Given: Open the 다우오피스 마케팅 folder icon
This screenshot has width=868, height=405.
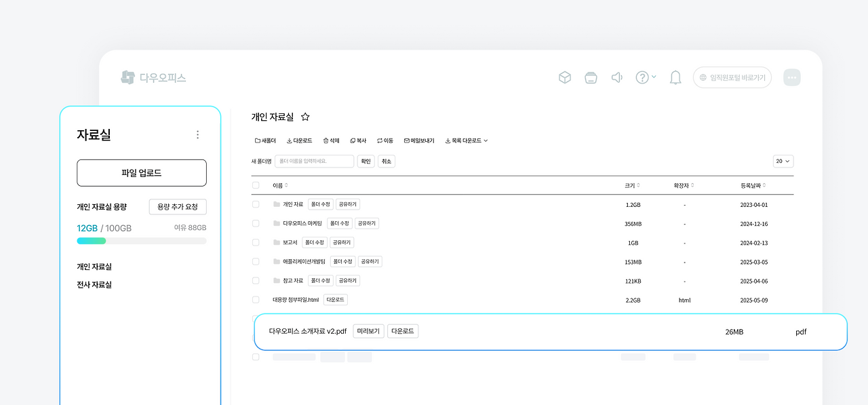Looking at the screenshot, I should (x=277, y=223).
